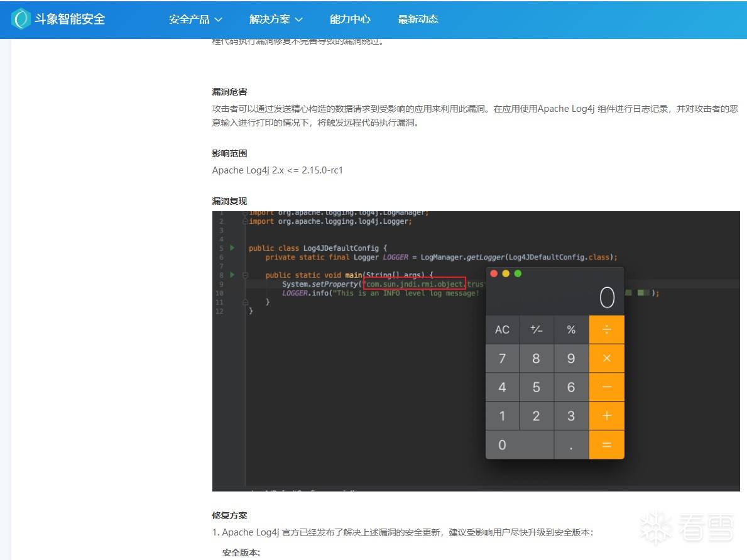Click the multiply key on the calculator
Viewport: 747px width, 560px height.
(606, 358)
